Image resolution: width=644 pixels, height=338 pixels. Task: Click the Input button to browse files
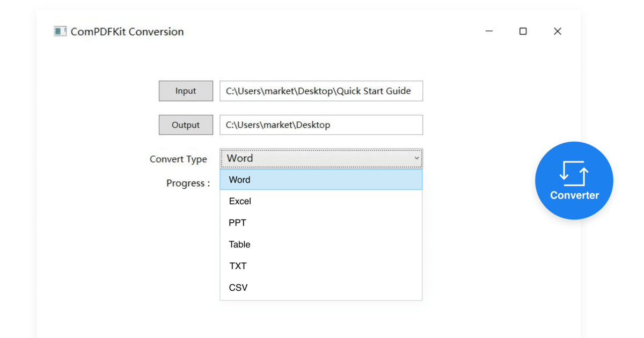point(186,91)
